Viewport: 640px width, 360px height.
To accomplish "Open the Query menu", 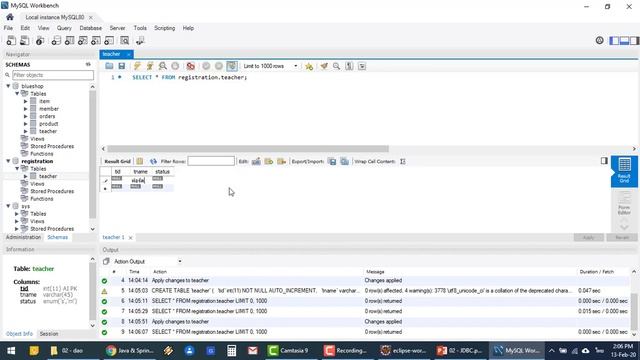I will [64, 28].
